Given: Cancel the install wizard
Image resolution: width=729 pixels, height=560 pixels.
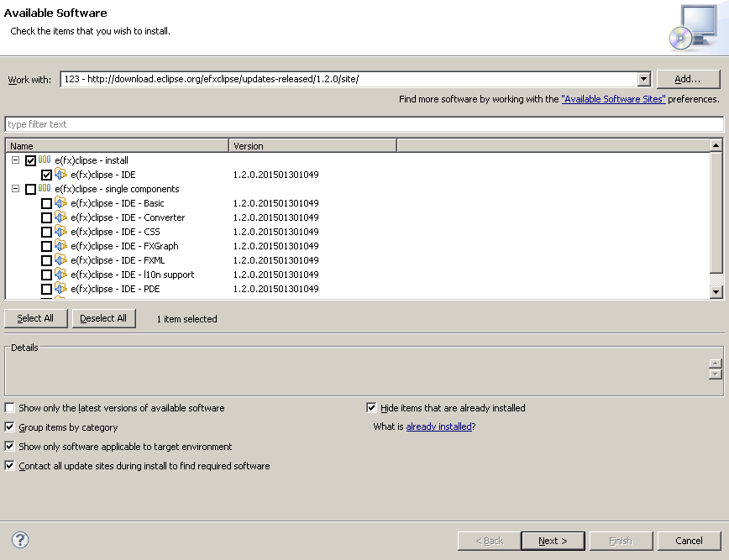Looking at the screenshot, I should [689, 541].
